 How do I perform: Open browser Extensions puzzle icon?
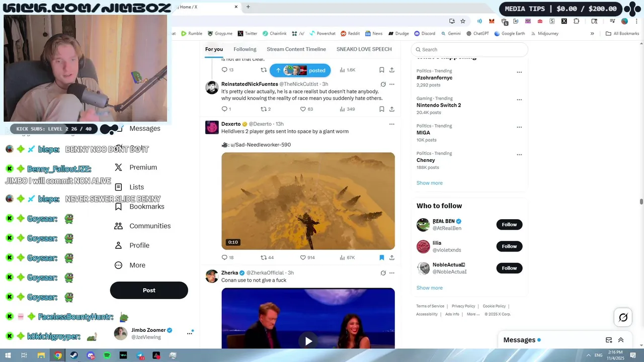576,21
